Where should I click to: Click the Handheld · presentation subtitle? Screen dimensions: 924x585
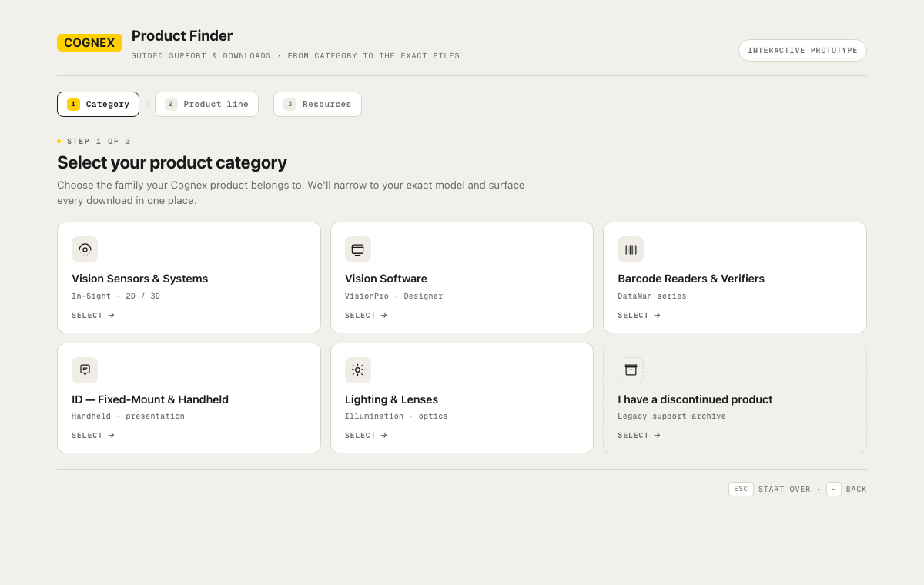[129, 416]
